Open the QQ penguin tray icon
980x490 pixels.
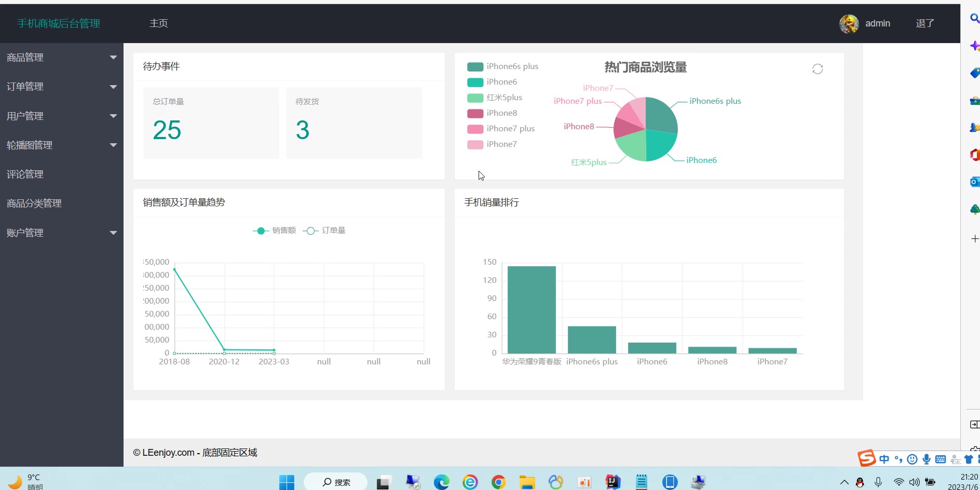coord(860,483)
